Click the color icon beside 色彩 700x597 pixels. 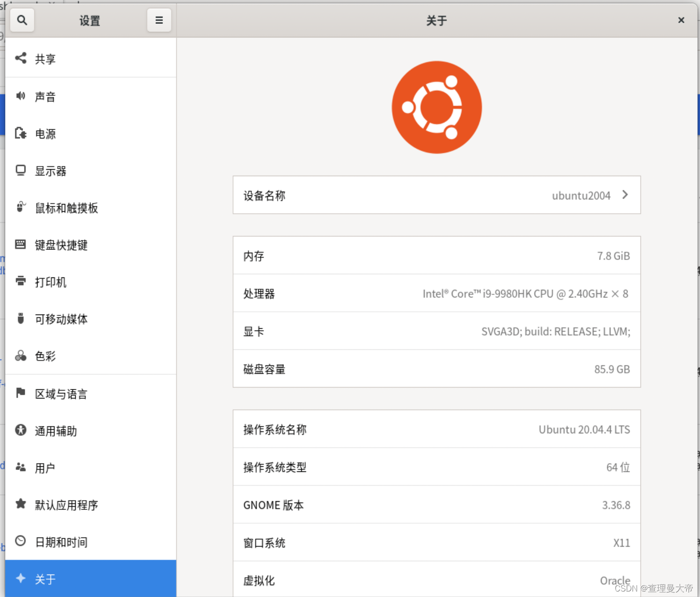21,356
